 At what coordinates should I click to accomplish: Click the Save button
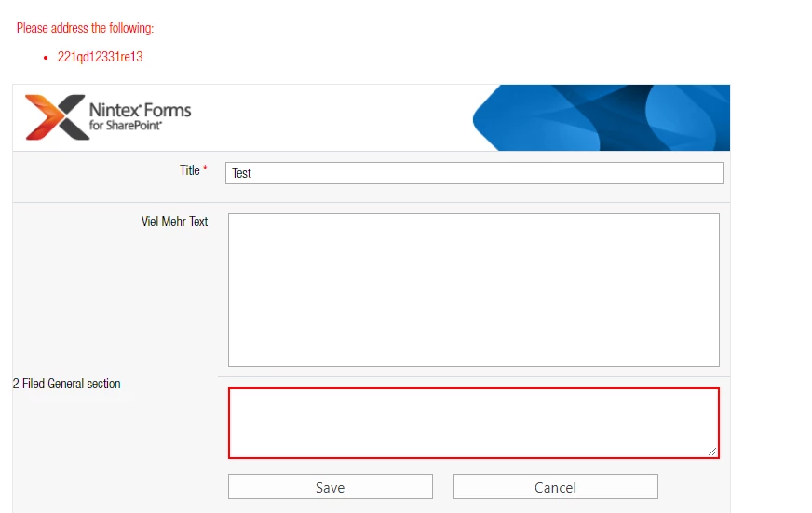point(331,487)
